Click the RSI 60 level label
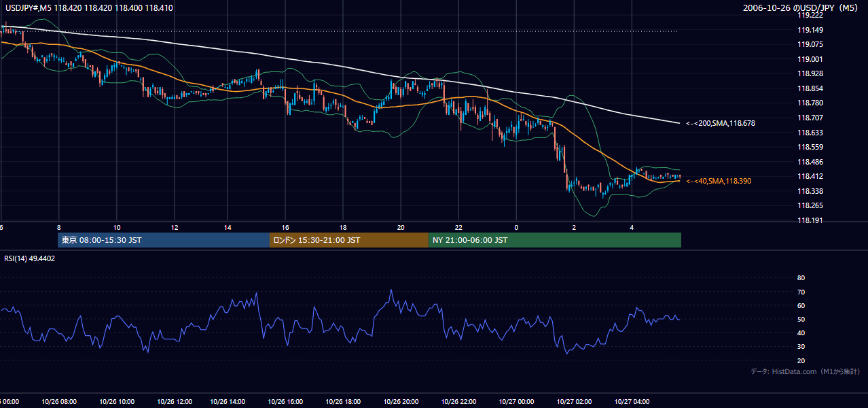Screen dimensions: 868x408 point(801,305)
